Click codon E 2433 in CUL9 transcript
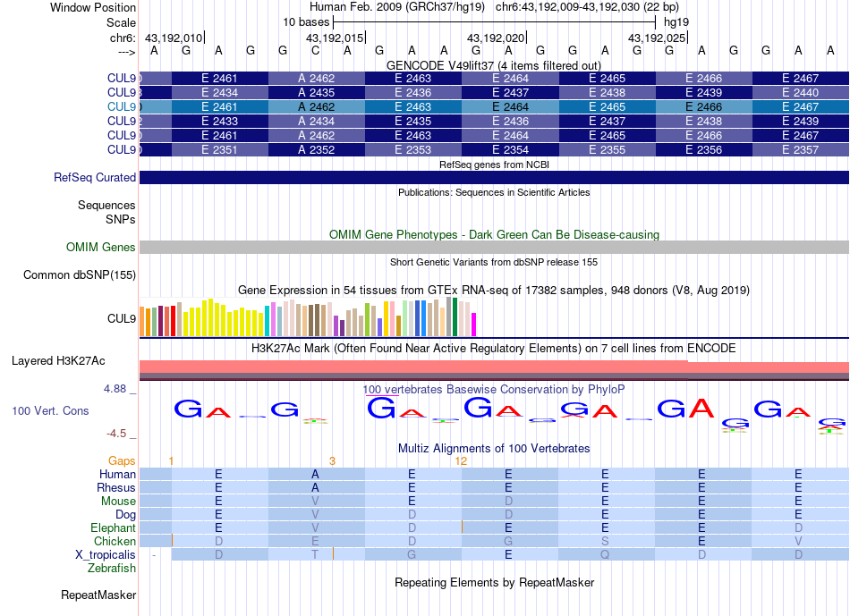This screenshot has width=850, height=616. (x=219, y=122)
